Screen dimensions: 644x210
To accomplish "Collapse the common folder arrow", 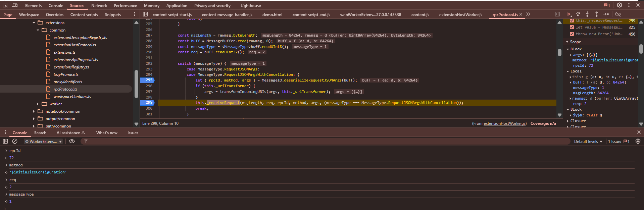I will click(38, 30).
